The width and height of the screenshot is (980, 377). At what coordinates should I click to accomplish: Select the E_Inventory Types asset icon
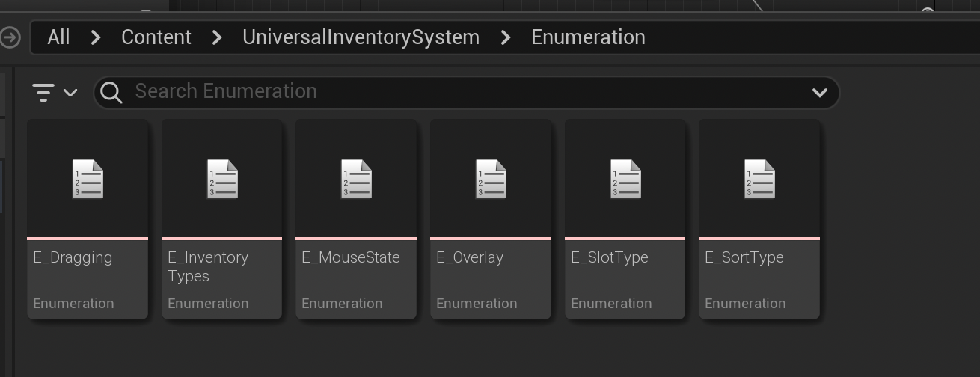(222, 180)
